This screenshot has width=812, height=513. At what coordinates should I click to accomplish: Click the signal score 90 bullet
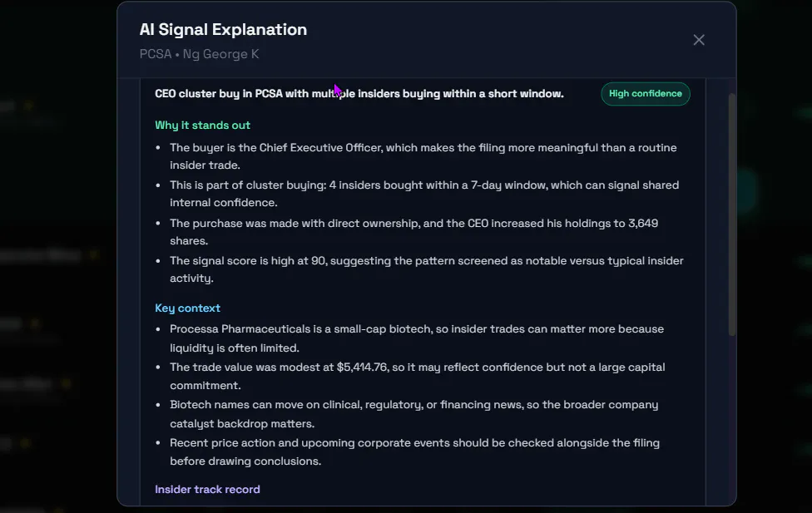pos(423,269)
